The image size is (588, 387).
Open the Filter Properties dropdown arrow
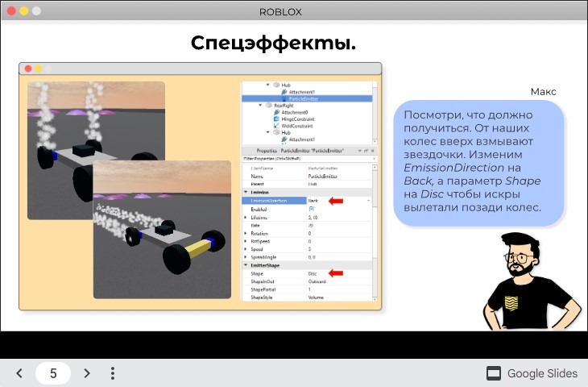(x=374, y=159)
